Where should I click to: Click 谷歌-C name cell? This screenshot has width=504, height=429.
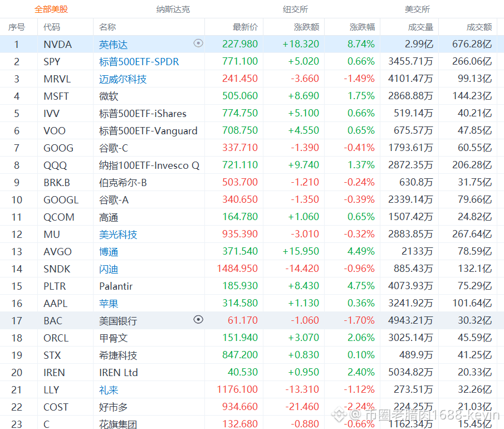click(x=114, y=148)
